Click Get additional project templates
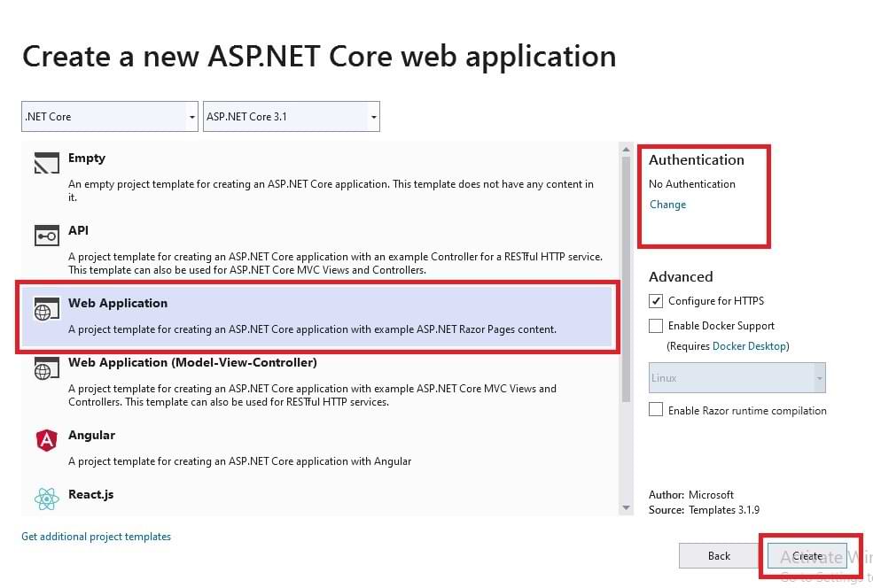The width and height of the screenshot is (873, 588). (x=96, y=536)
